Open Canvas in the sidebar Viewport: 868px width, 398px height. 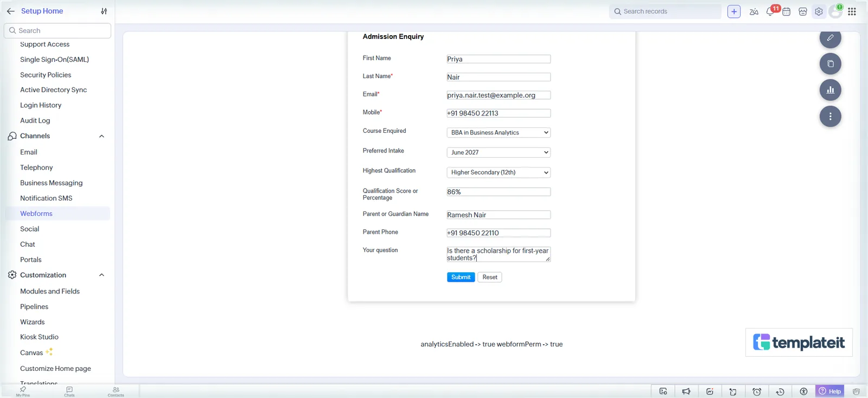click(x=31, y=352)
